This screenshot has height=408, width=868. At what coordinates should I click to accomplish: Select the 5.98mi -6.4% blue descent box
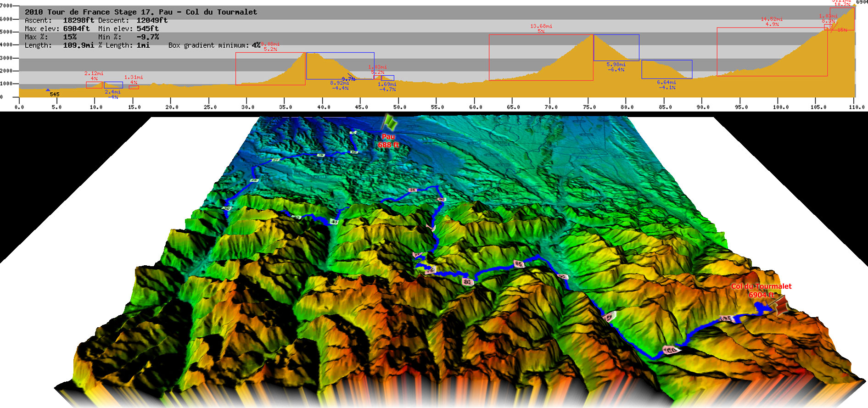[616, 48]
